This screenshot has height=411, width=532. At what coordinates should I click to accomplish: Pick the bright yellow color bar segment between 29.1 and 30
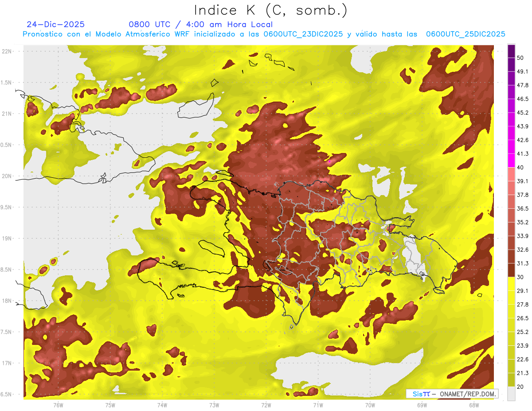coord(512,283)
